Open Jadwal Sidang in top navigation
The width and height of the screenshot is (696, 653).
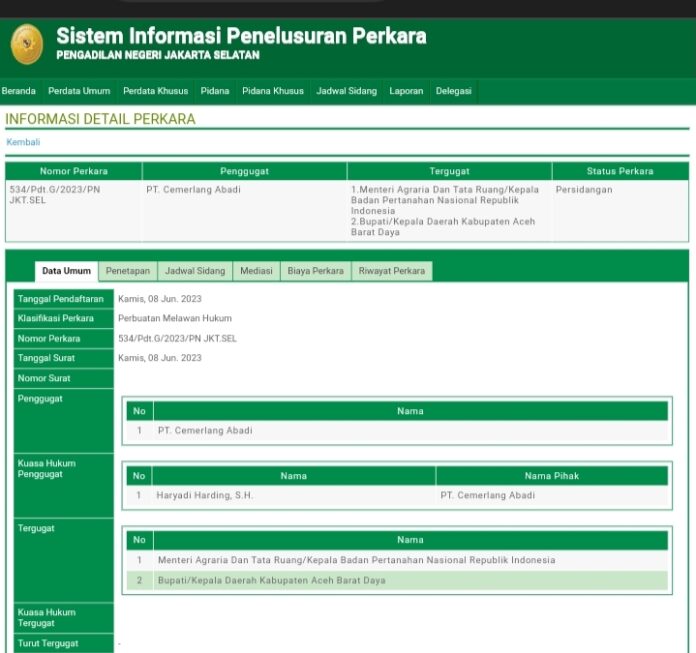346,91
